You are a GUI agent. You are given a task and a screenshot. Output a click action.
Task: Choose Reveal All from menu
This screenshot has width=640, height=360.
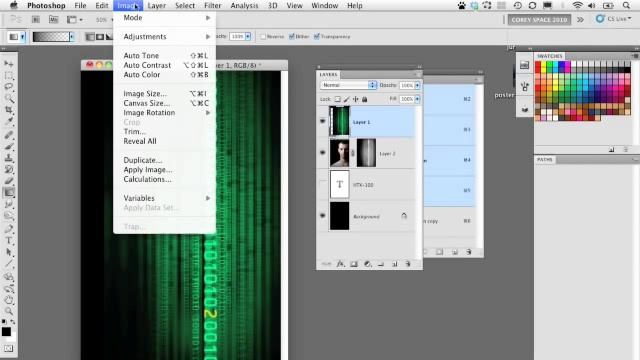point(164,141)
